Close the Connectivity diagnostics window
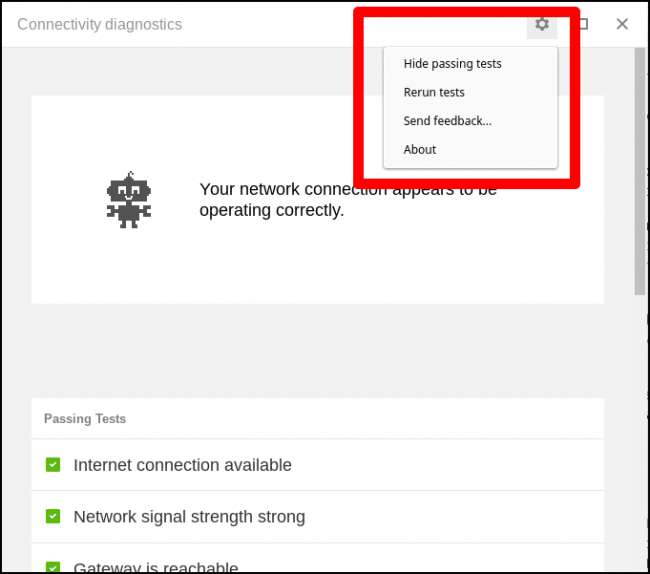The width and height of the screenshot is (650, 574). point(622,24)
